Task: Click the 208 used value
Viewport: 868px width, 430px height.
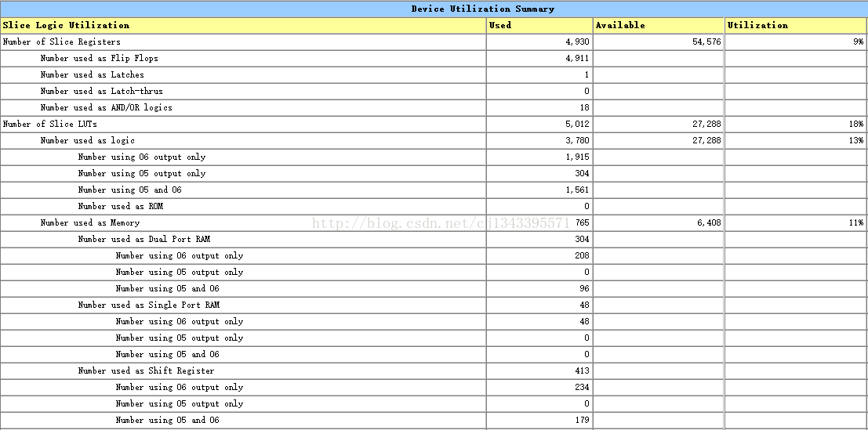Action: [583, 256]
